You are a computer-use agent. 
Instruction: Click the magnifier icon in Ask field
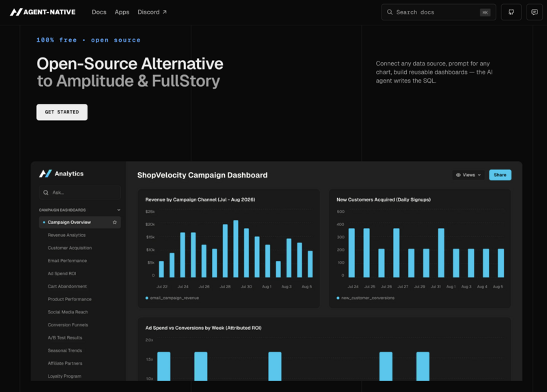click(x=46, y=193)
